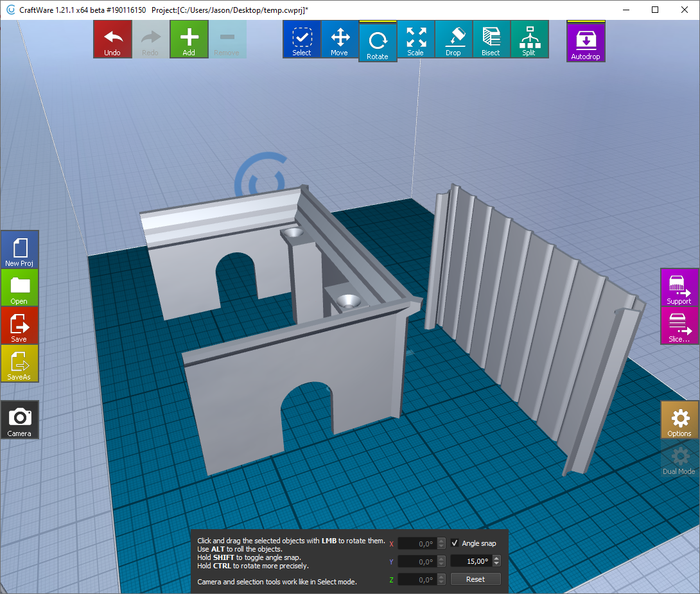700x594 pixels.
Task: Open the Support tool
Action: tap(679, 288)
